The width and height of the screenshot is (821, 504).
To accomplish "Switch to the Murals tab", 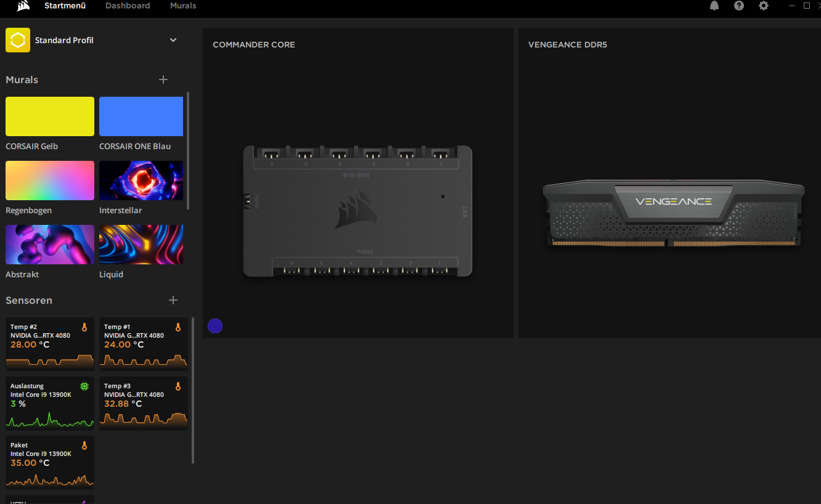I will click(x=183, y=6).
